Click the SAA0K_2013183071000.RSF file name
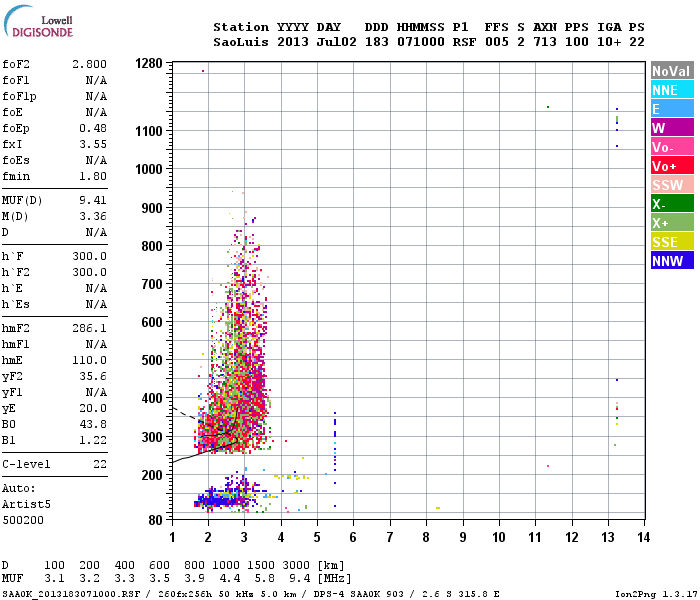 tap(71, 594)
